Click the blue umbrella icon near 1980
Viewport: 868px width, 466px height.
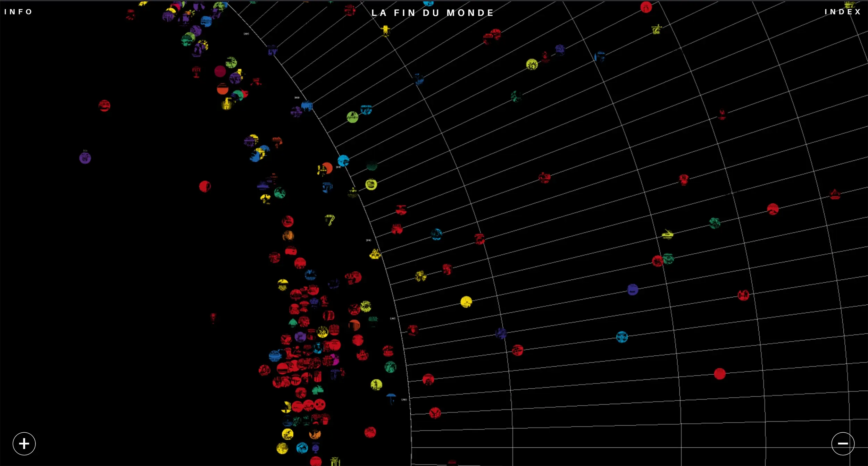(x=391, y=398)
